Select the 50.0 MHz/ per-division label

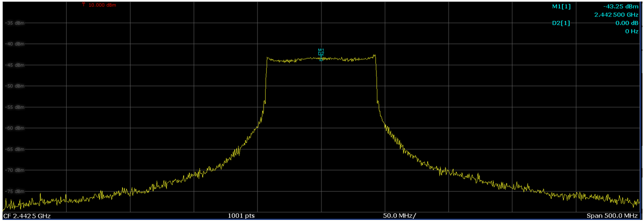(x=399, y=216)
